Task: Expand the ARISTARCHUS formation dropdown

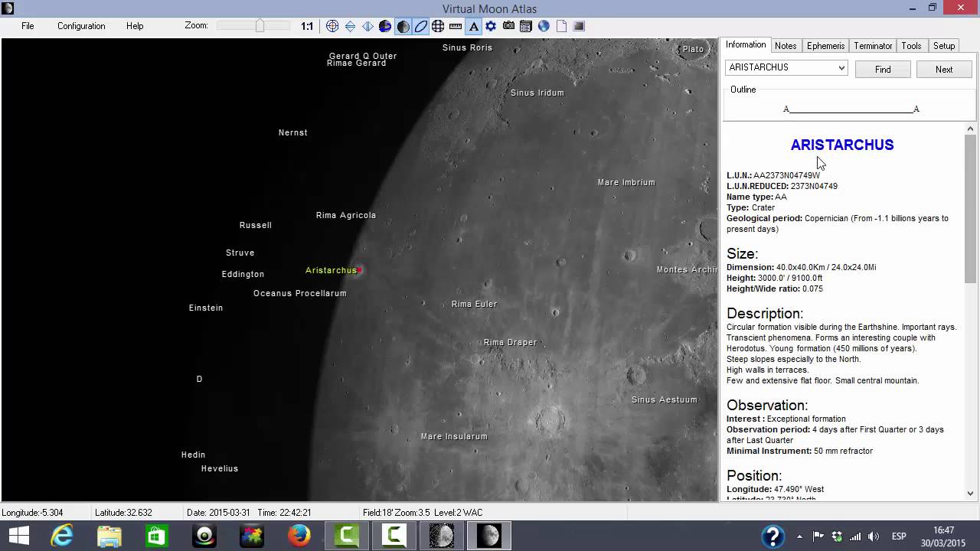Action: tap(841, 67)
